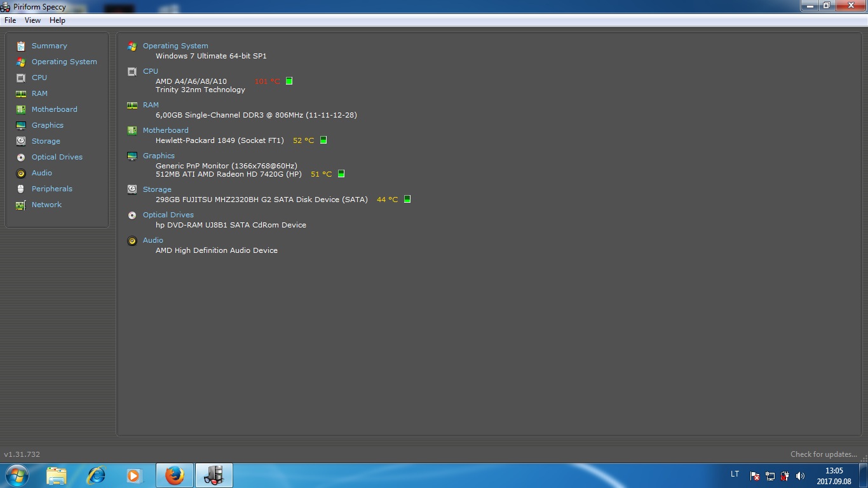Open the Windows Start button
The image size is (868, 488).
[17, 475]
